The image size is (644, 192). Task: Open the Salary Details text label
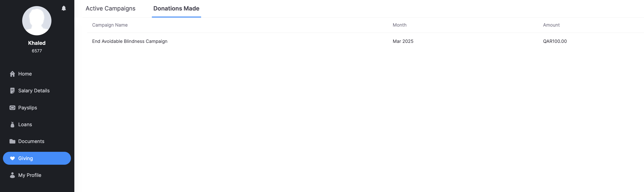click(34, 91)
